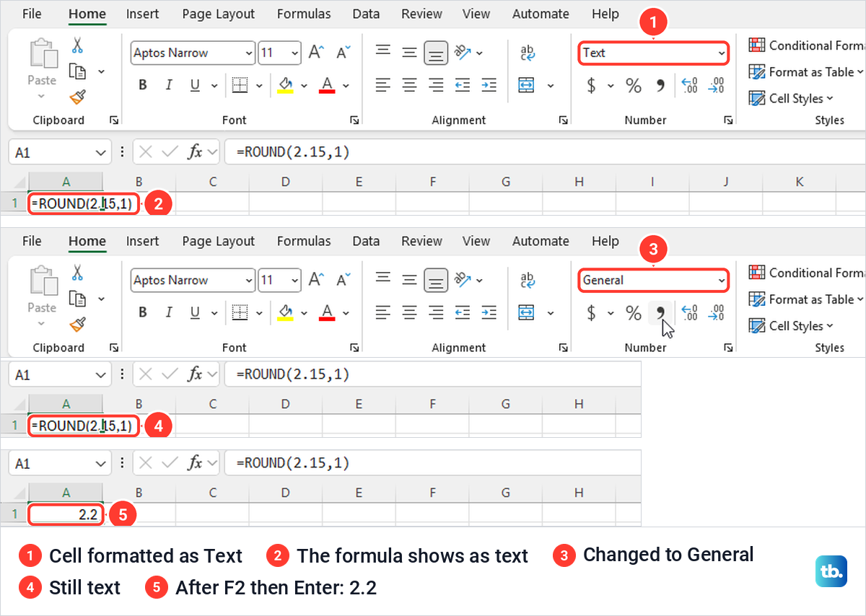Click the Fill Color bucket in the top ribbon
Screen dimensions: 866x616
pyautogui.click(x=286, y=85)
